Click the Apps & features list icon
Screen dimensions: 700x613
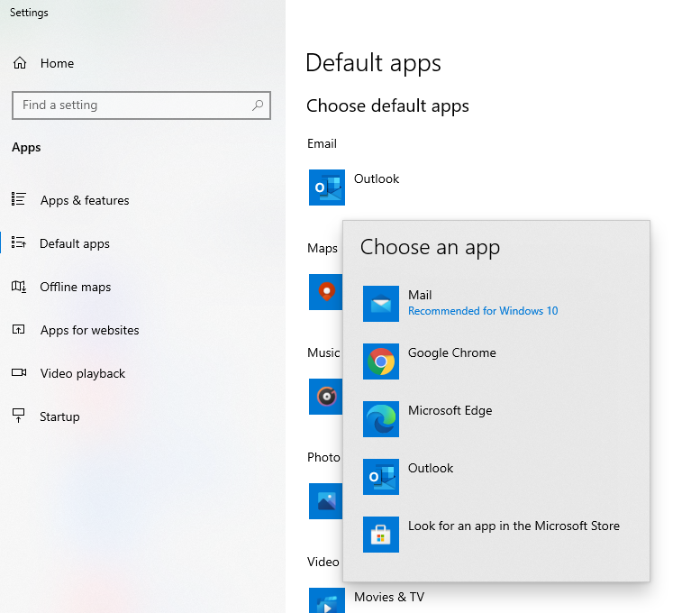point(19,199)
